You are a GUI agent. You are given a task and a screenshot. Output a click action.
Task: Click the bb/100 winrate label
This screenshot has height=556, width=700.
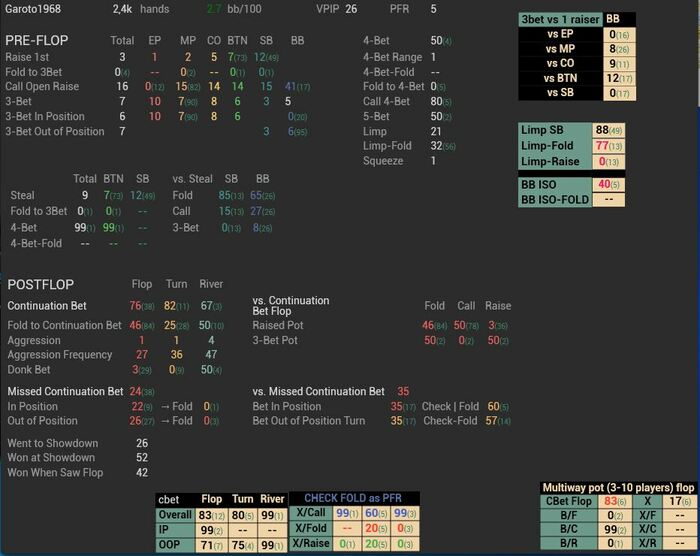tap(244, 9)
